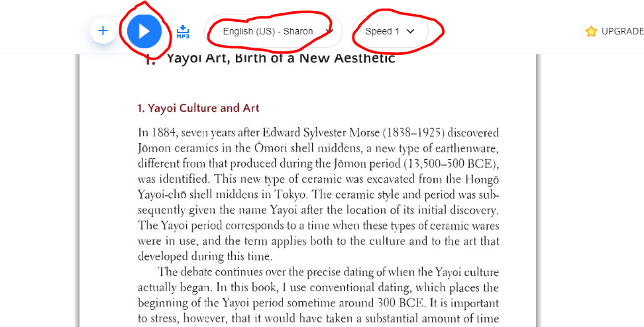Click the title "Yayoi Art, Birth of a New Aesthetic"

pos(280,59)
